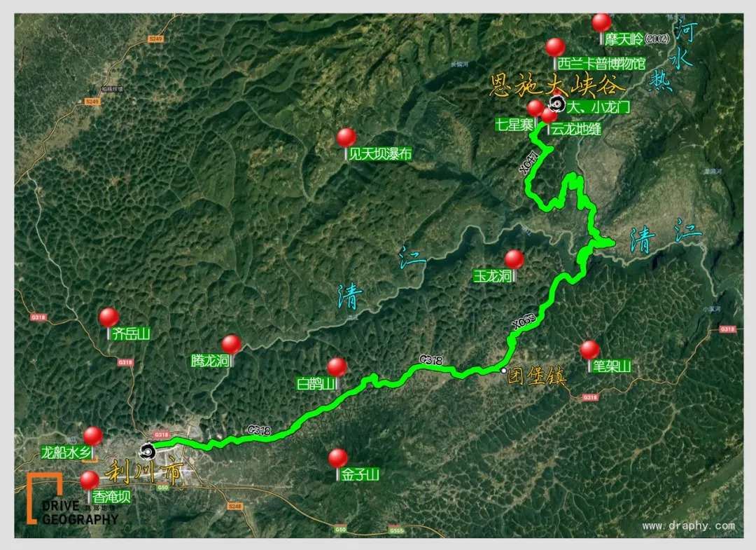Click the white dot at 团堡镇
Screen dimensions: 756x550
click(503, 371)
